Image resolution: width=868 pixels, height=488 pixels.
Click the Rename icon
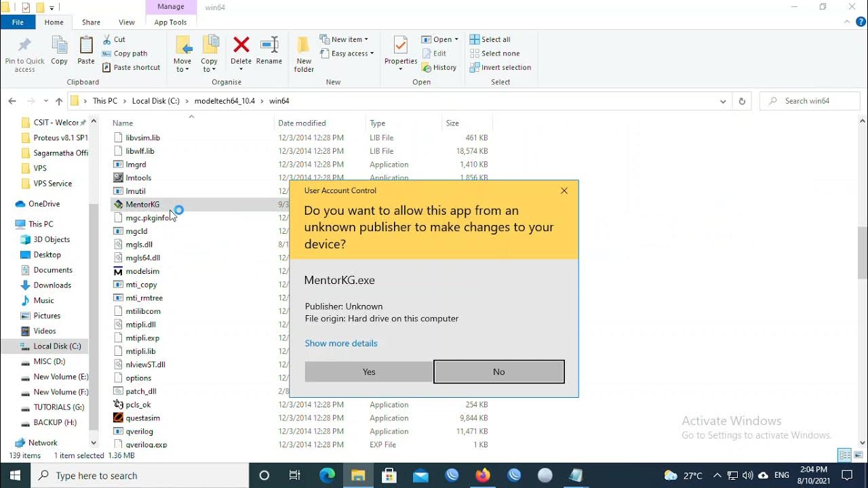(x=269, y=46)
